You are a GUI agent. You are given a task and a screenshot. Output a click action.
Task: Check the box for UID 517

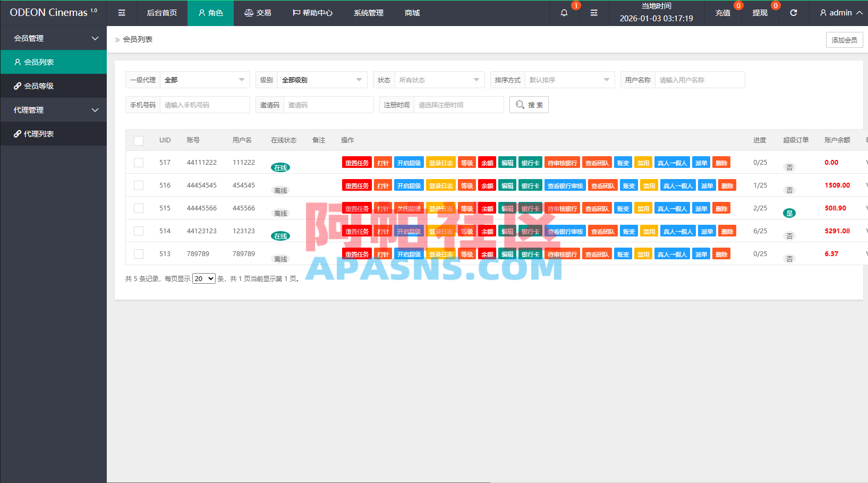pyautogui.click(x=139, y=163)
